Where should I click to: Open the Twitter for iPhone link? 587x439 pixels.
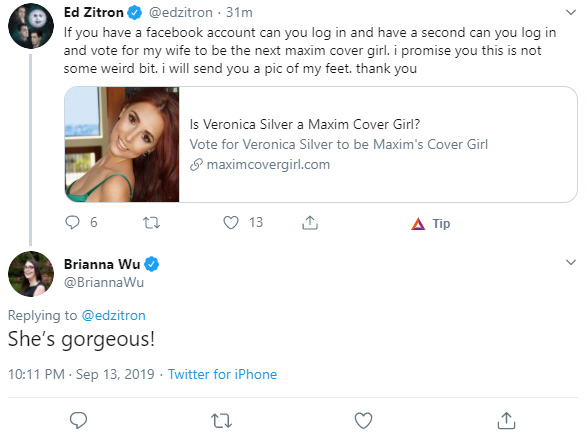pyautogui.click(x=222, y=374)
